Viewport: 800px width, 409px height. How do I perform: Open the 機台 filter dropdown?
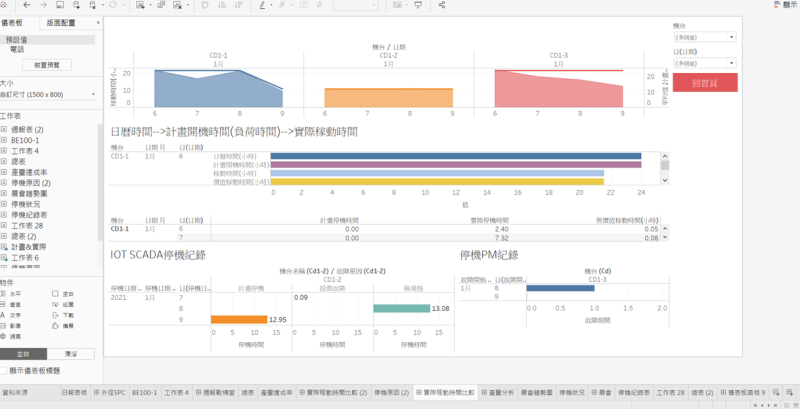(705, 37)
